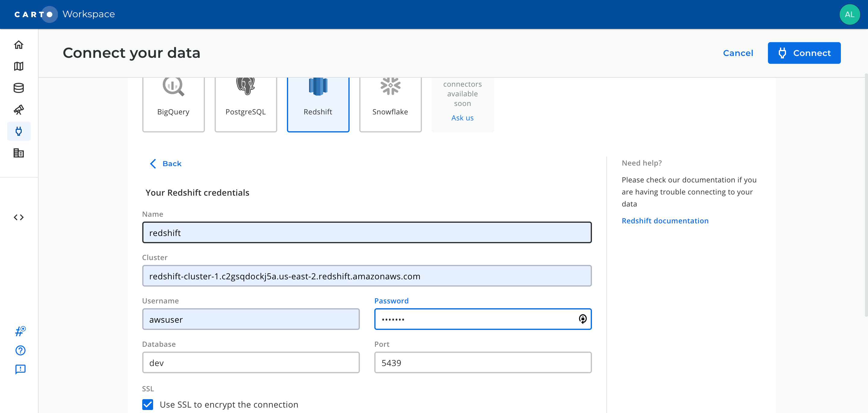
Task: Open the Data Observatory telescope icon
Action: [18, 110]
